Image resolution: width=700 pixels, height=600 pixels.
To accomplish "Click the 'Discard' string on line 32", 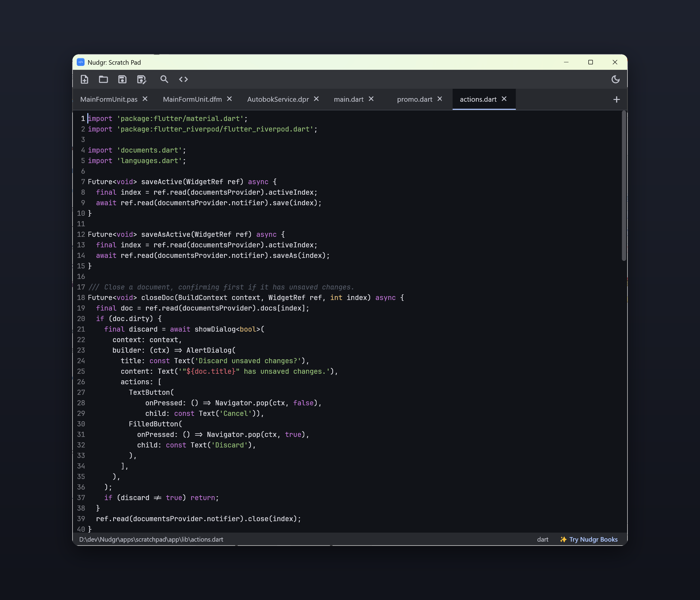I will tap(229, 445).
